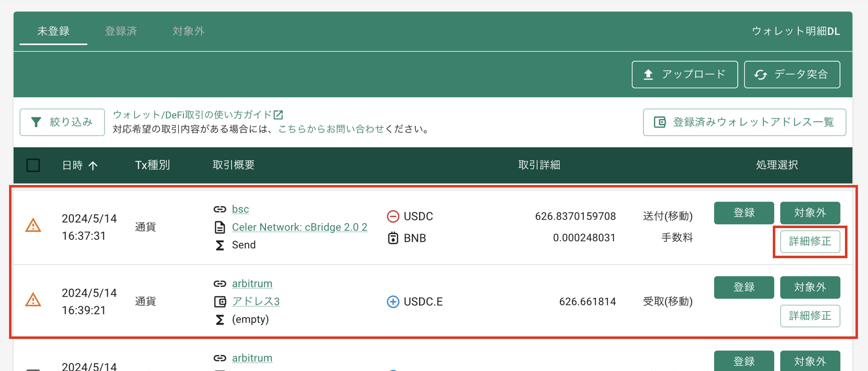
Task: Click the sigma icon beside Send
Action: (220, 245)
